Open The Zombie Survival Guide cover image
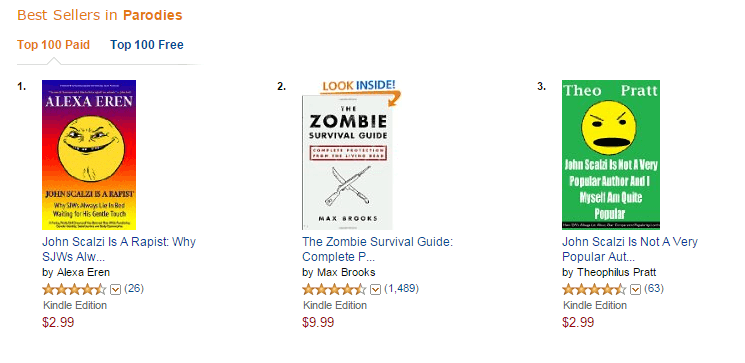The height and width of the screenshot is (363, 745). coord(348,162)
